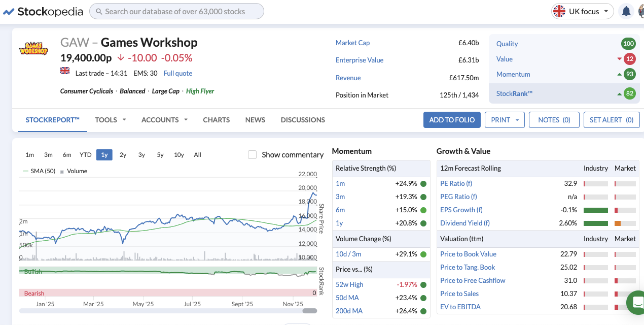Image resolution: width=644 pixels, height=325 pixels.
Task: Open the PEG Ratio (f) link
Action: pyautogui.click(x=458, y=197)
